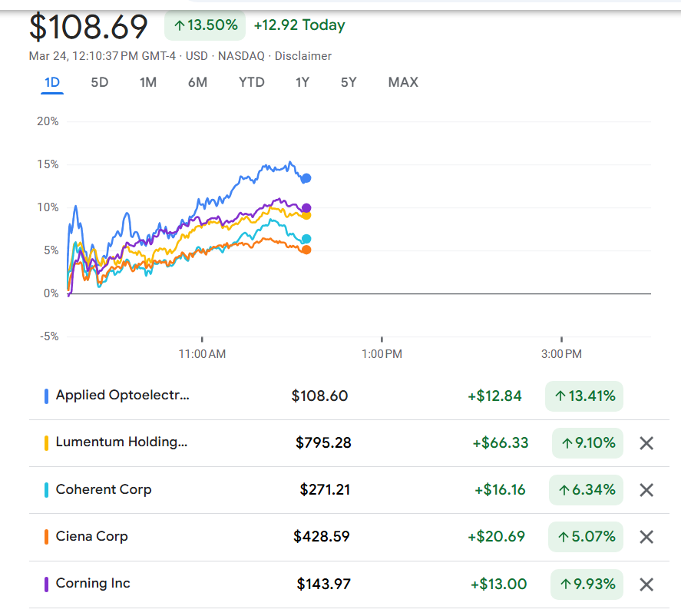681x616 pixels.
Task: Click the 11:00 AM axis label
Action: click(x=202, y=354)
